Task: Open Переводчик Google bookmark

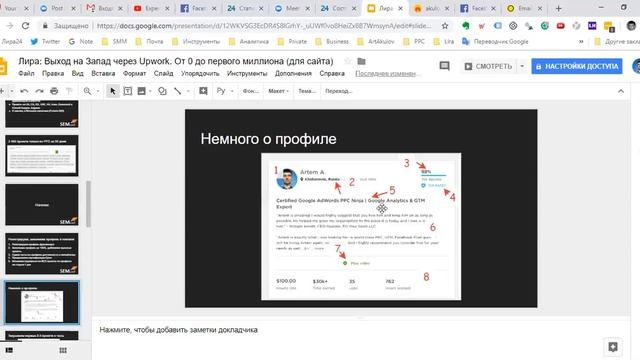Action: [495, 42]
